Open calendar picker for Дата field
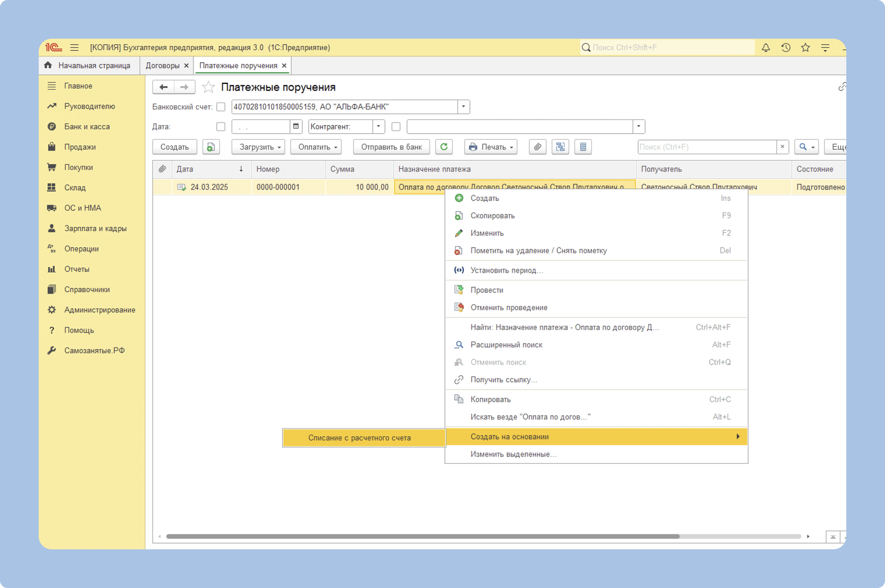The height and width of the screenshot is (588, 885). [x=296, y=126]
